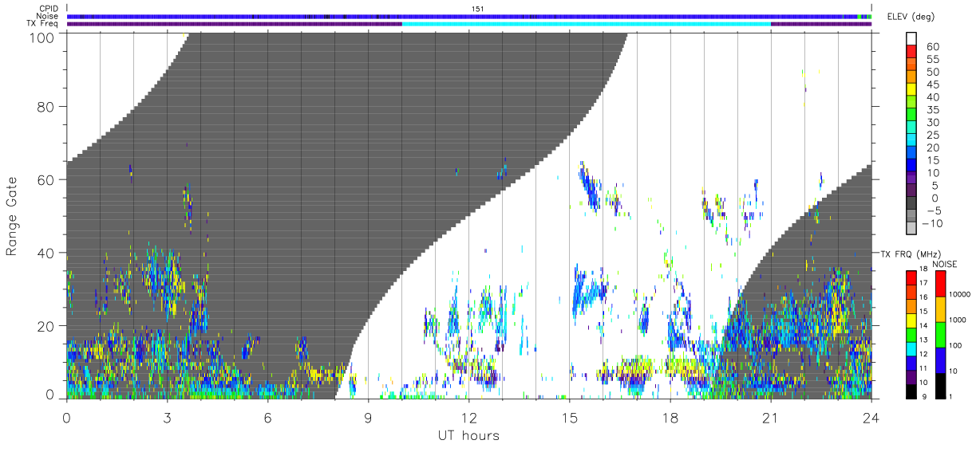Click the CPID value "151"

pyautogui.click(x=477, y=9)
